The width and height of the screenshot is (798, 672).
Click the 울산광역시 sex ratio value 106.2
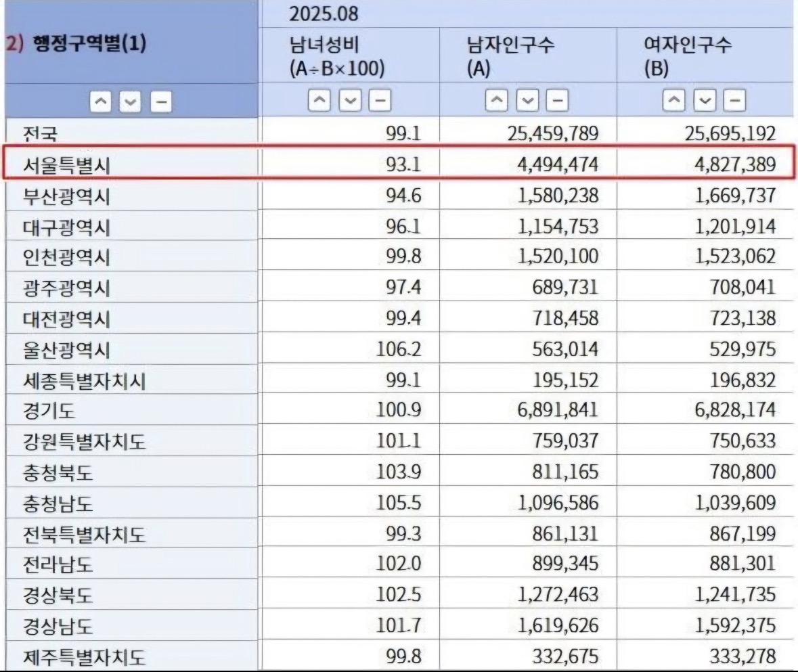point(399,349)
